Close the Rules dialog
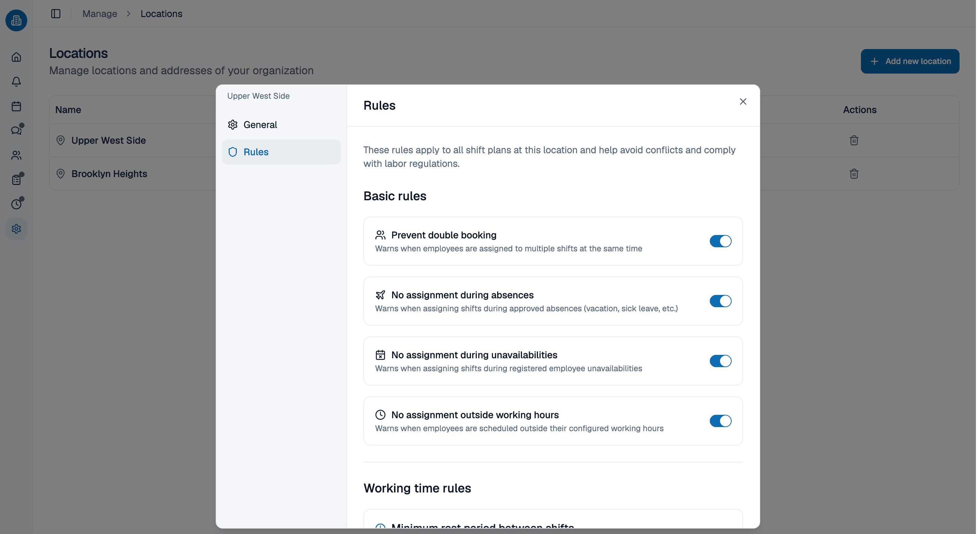 coord(742,102)
